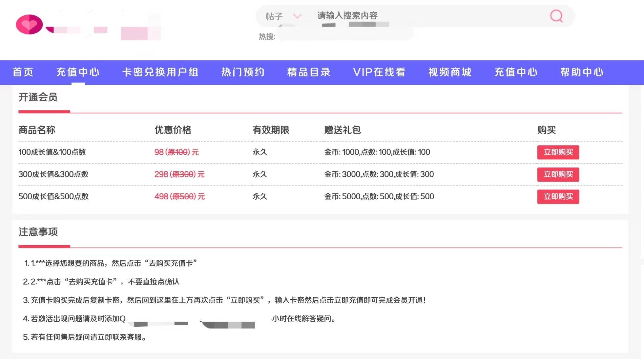
Task: Select the 注意事项 section heading
Action: pos(38,232)
